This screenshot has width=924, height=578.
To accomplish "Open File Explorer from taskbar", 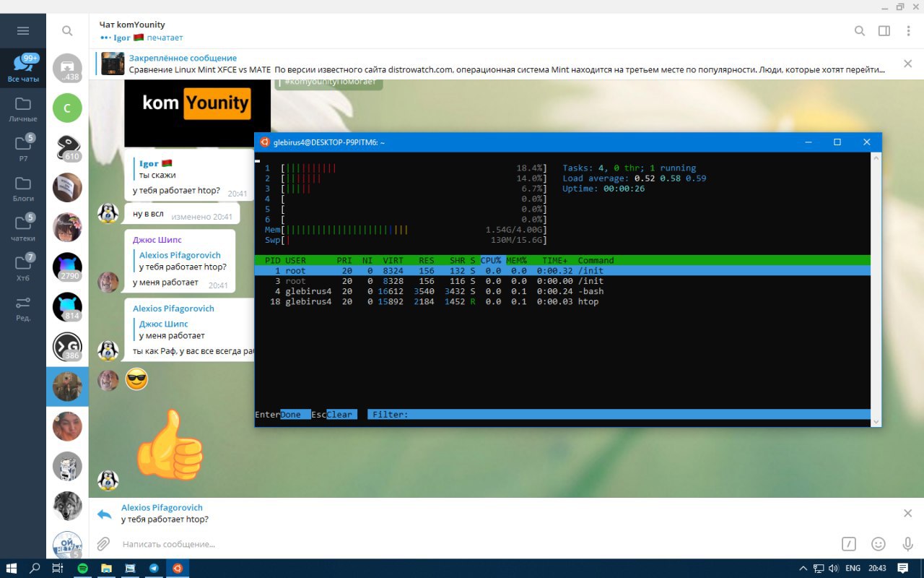I will coord(106,569).
